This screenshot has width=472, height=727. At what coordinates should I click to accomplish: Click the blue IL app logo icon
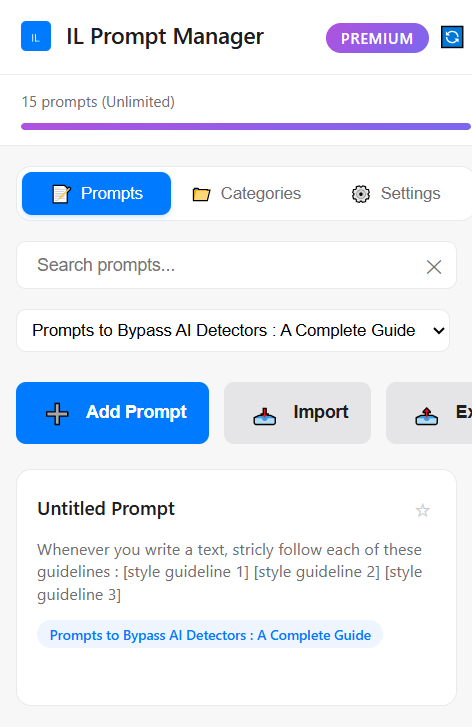[36, 36]
